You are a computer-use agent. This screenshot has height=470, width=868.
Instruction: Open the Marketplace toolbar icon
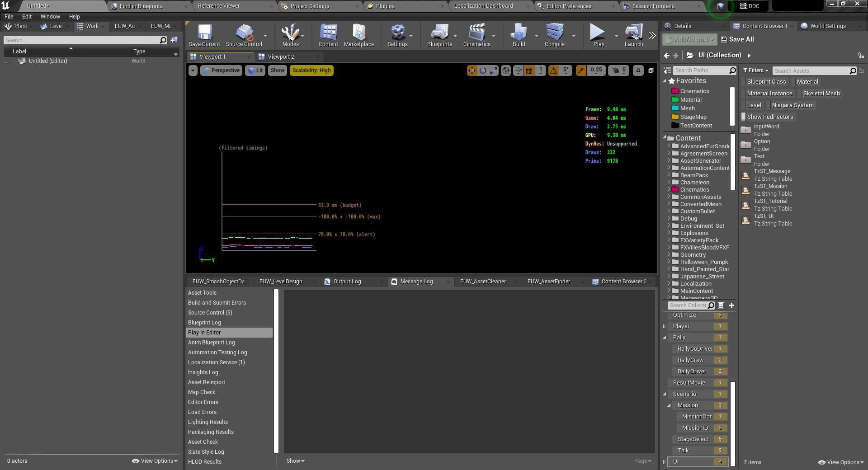pyautogui.click(x=359, y=35)
